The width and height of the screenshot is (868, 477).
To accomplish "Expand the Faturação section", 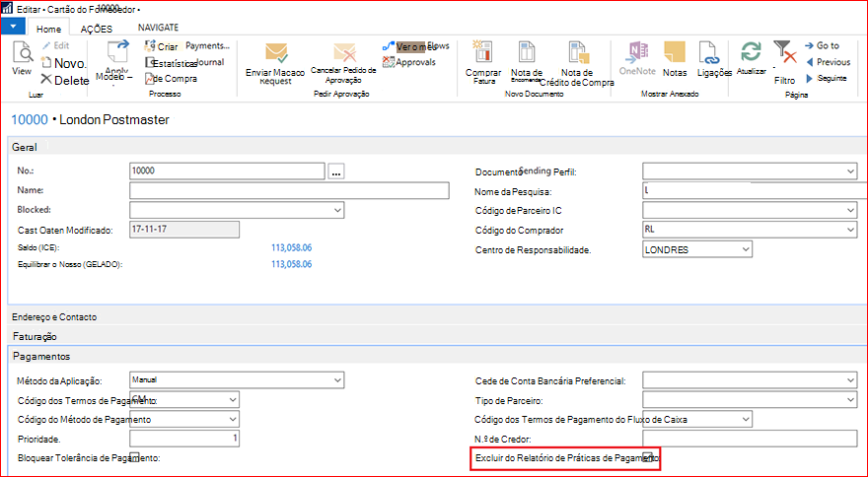I will 437,336.
